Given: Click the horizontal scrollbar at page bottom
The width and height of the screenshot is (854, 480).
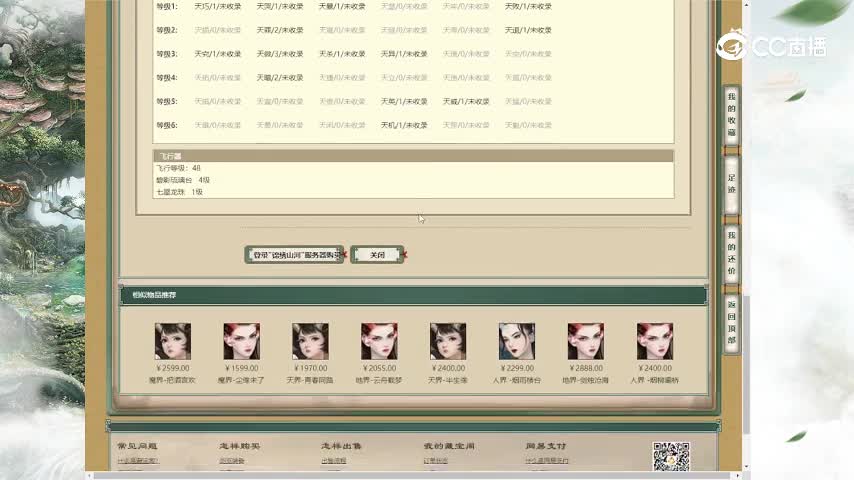Looking at the screenshot, I should point(414,476).
